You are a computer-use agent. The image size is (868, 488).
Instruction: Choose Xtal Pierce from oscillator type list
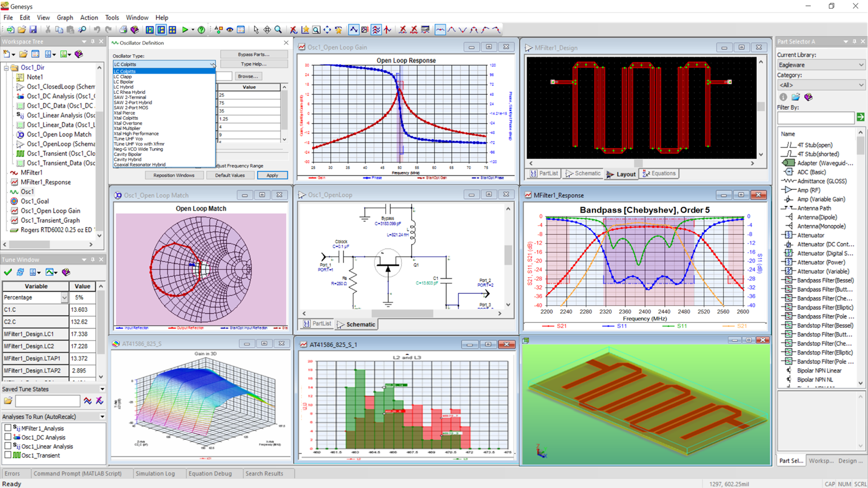click(124, 113)
